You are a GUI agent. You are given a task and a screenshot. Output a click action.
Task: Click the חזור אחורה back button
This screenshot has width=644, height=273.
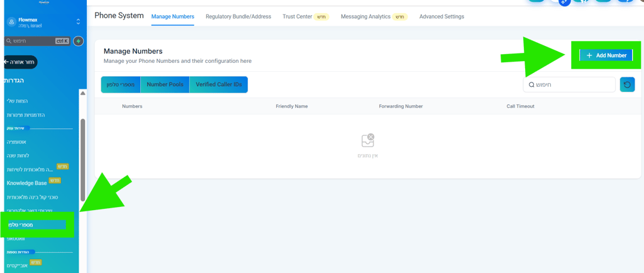coord(20,62)
